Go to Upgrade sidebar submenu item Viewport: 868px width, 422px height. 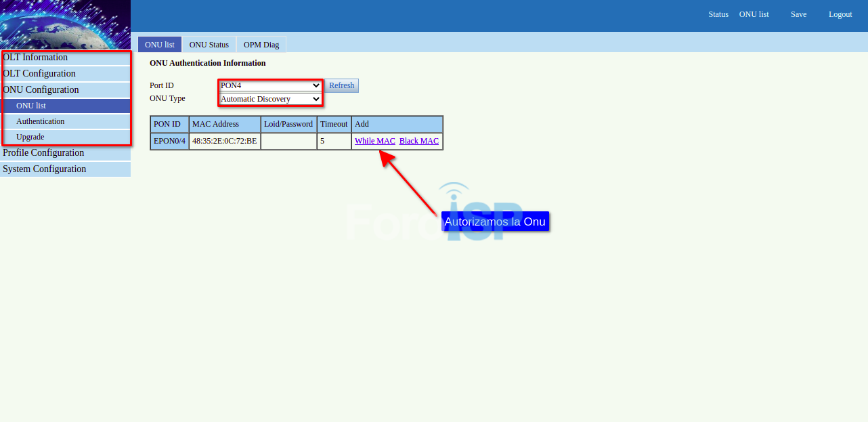[30, 138]
